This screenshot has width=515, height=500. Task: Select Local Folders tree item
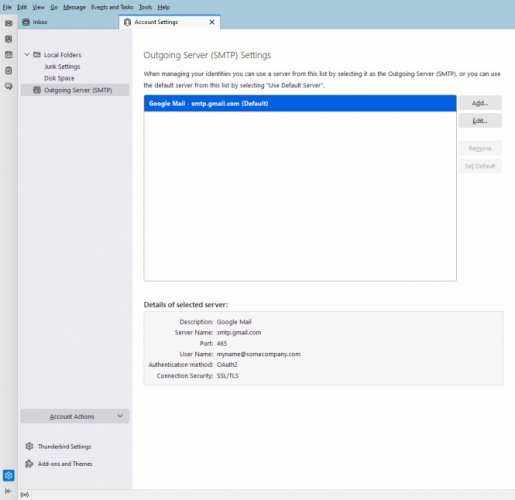click(62, 55)
